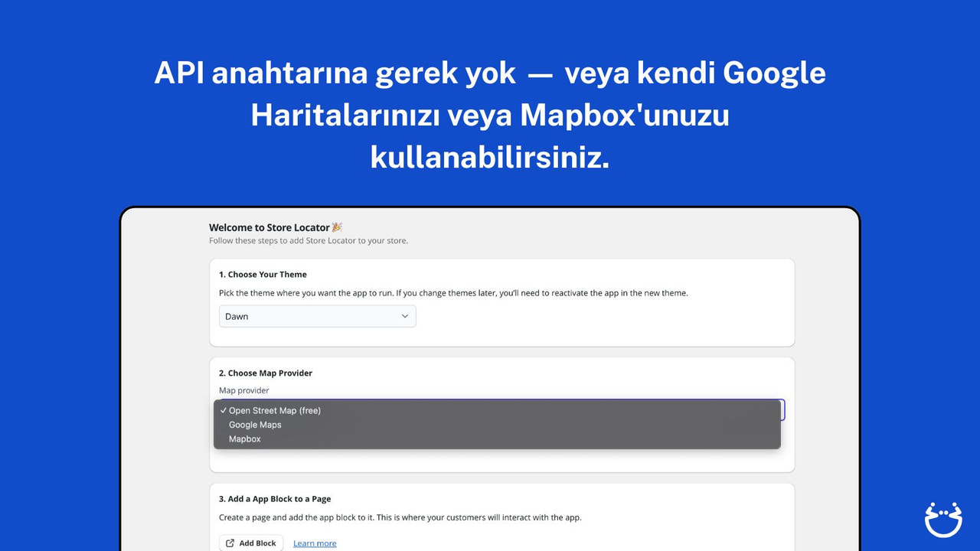Open the Learn more link
Viewport: 980px width, 551px height.
tap(315, 543)
